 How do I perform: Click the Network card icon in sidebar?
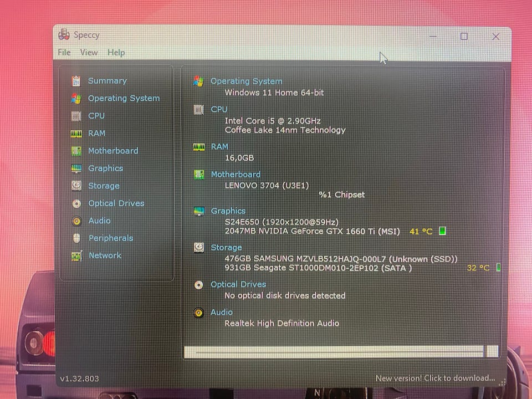pos(76,256)
